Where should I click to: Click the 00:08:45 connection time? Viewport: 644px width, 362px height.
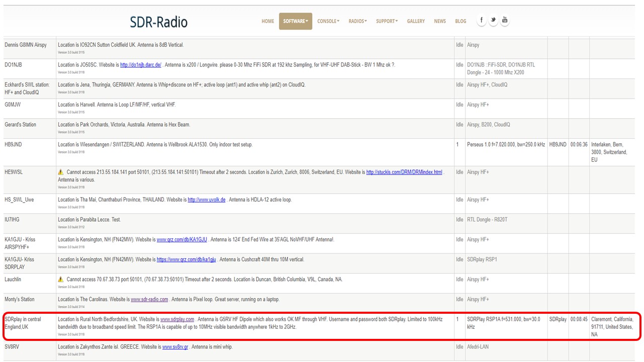tap(579, 319)
